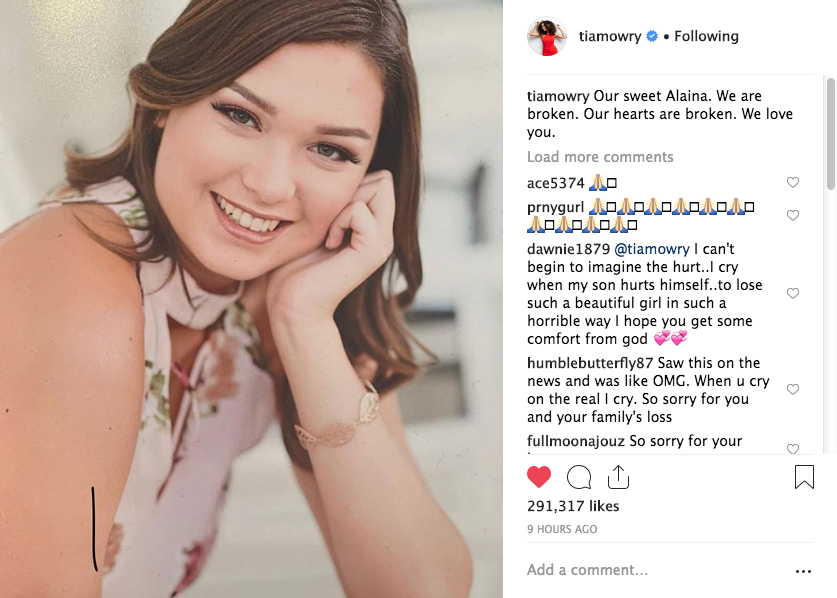Click the tiamowry username in the header
837x598 pixels.
[609, 37]
